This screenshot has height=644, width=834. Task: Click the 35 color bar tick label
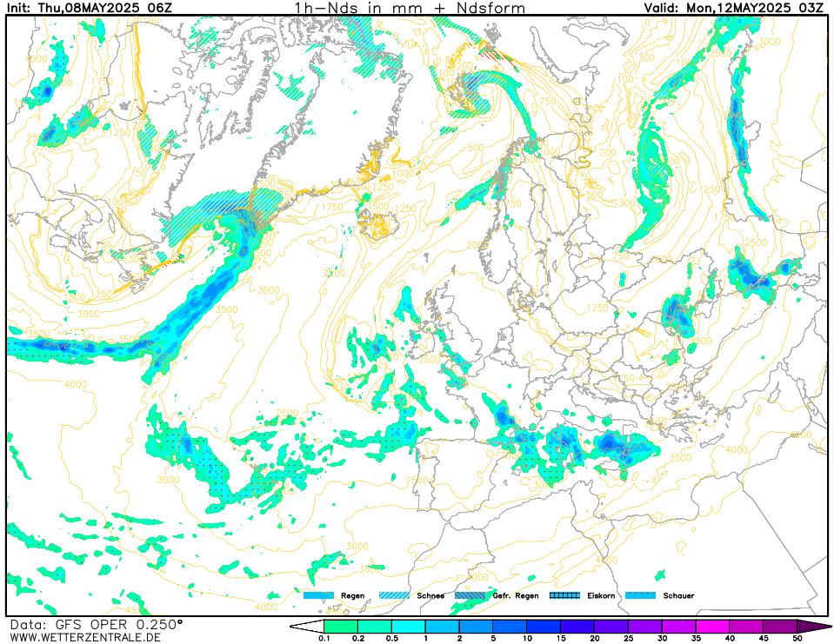696,638
